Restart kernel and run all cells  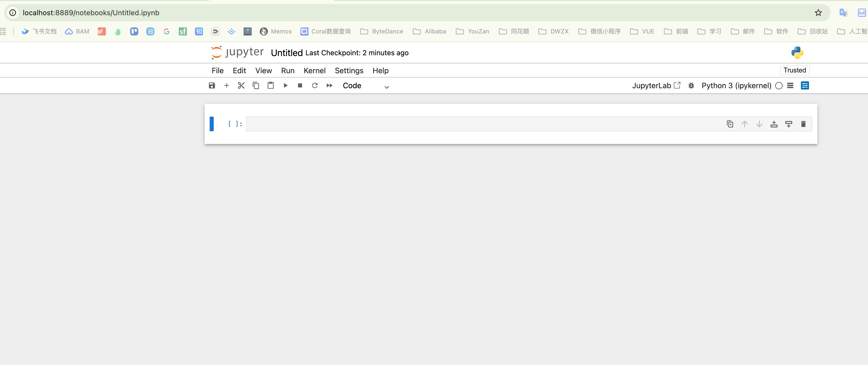(329, 86)
